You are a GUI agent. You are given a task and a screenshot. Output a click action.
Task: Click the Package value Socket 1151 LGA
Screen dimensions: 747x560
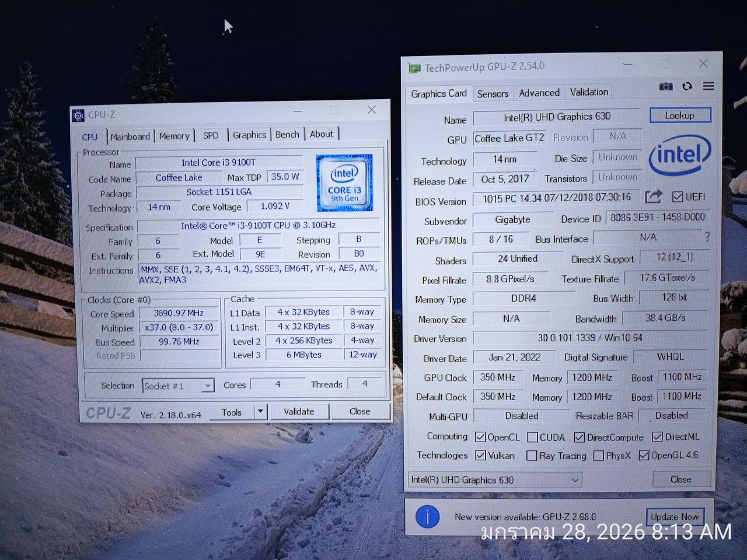tap(219, 192)
